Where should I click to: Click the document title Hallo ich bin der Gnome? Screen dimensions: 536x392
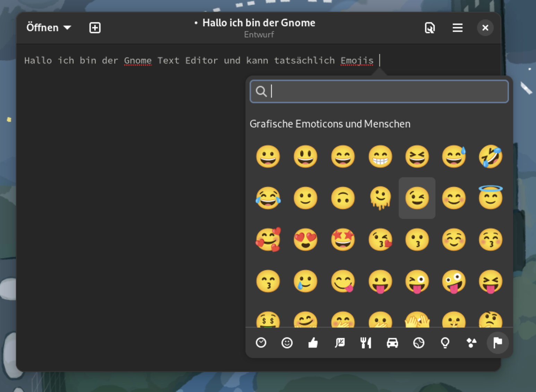tap(259, 23)
